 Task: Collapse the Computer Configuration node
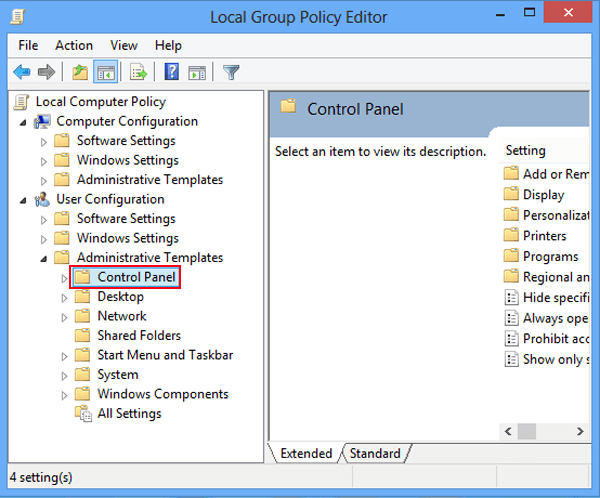point(23,123)
